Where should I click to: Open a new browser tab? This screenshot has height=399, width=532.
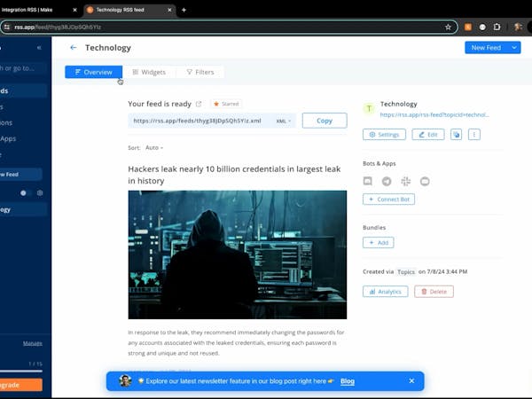click(184, 10)
